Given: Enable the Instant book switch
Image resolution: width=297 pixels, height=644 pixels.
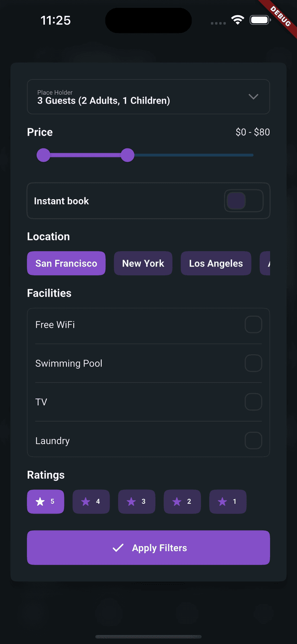Looking at the screenshot, I should [x=244, y=201].
